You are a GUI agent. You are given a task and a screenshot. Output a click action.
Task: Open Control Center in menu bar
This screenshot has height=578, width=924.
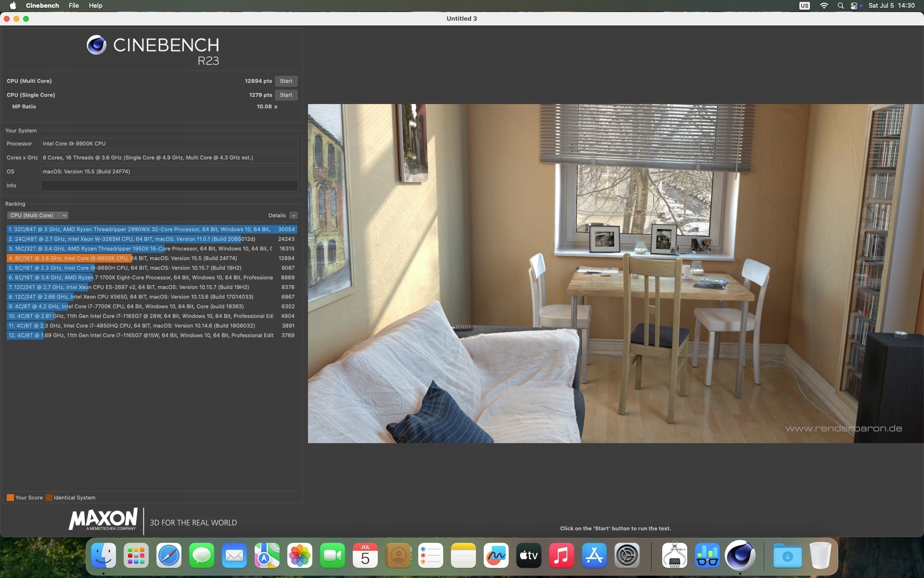coord(854,5)
